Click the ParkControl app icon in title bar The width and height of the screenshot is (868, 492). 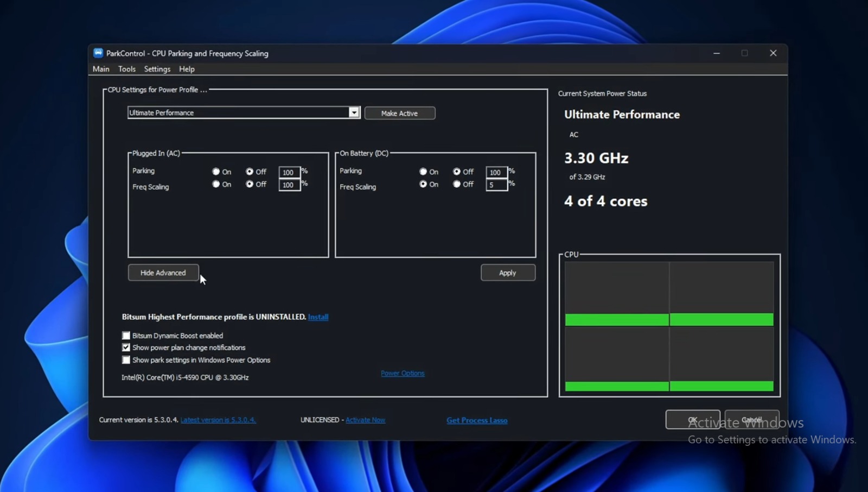coord(98,53)
